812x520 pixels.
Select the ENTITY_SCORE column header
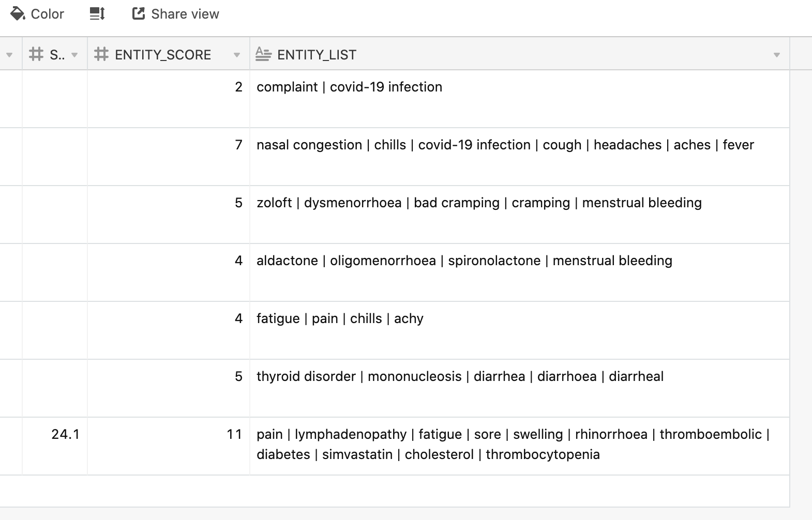coord(169,54)
